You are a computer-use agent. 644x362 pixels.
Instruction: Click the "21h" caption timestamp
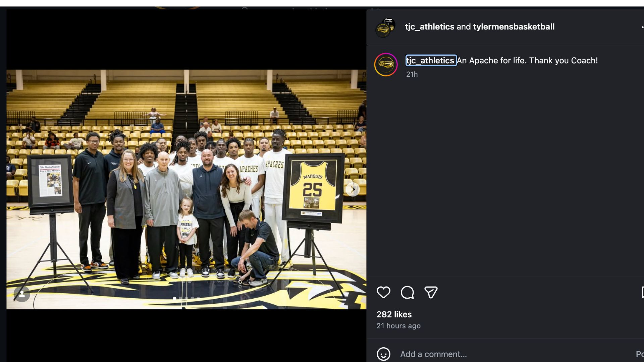pos(412,74)
